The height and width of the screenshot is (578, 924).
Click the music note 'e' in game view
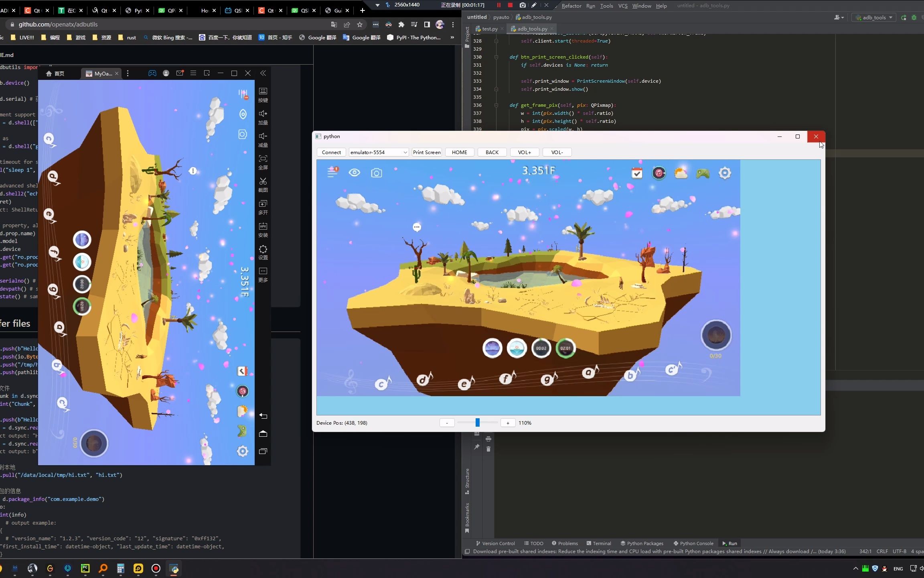coord(465,383)
